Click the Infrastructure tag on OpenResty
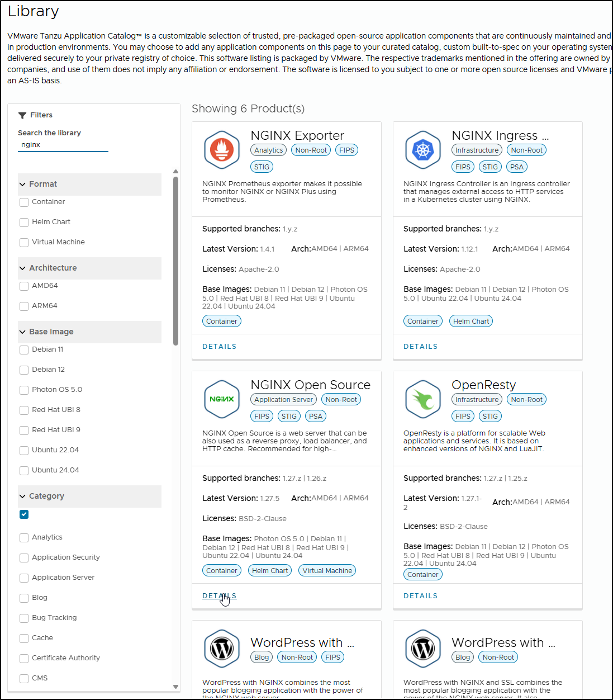 (477, 400)
